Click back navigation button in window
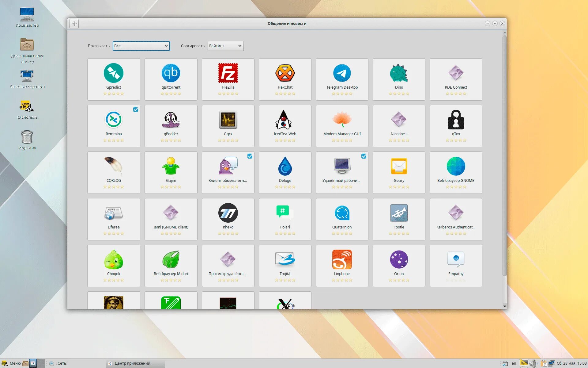The height and width of the screenshot is (368, 588). 74,23
